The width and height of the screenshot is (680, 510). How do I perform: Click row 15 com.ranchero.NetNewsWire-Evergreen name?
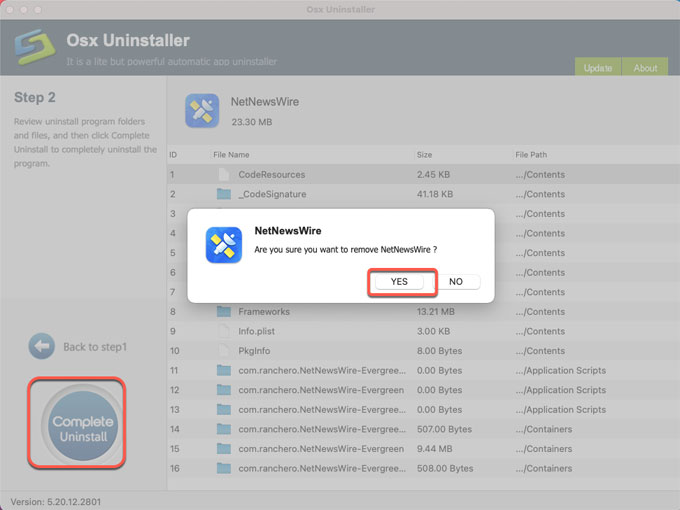click(321, 448)
